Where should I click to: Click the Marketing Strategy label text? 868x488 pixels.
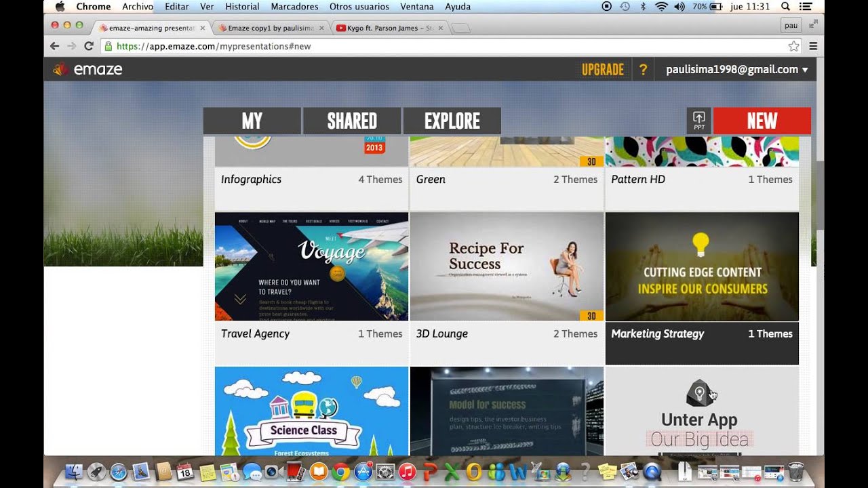coord(658,334)
